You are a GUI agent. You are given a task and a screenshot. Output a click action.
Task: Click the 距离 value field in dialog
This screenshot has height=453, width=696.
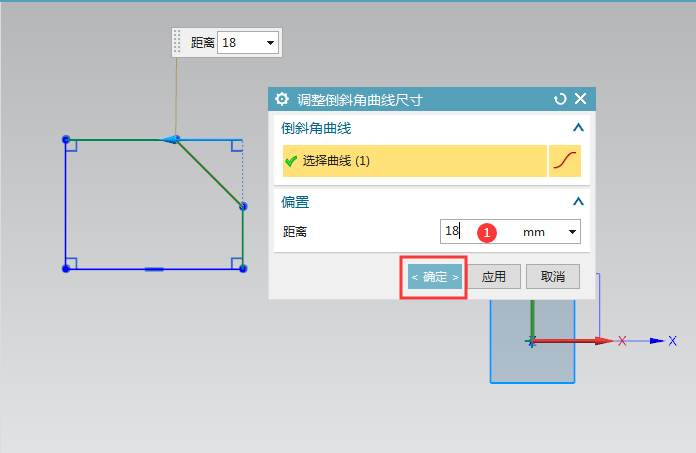[480, 231]
